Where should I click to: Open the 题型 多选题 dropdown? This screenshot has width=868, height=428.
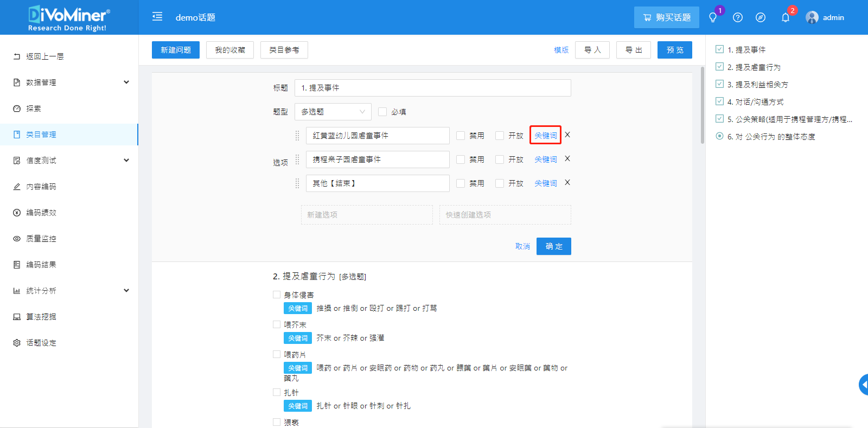coord(333,112)
